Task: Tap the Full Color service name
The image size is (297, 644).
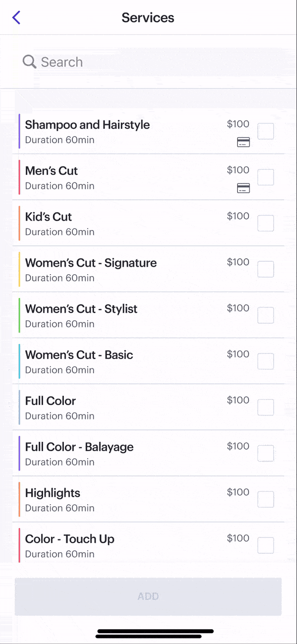Action: pos(50,401)
